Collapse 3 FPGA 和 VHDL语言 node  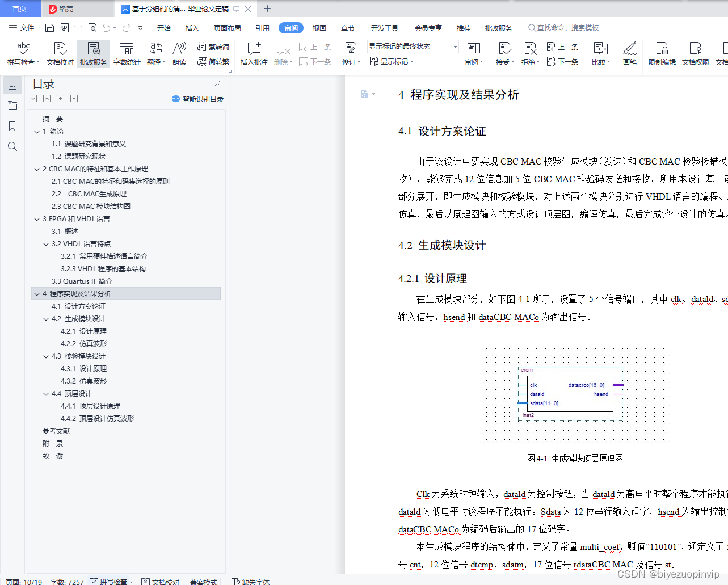click(x=37, y=219)
